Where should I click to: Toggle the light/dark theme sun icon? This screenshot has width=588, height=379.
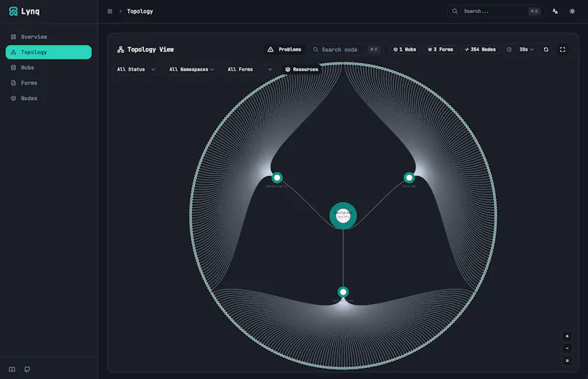coord(572,11)
